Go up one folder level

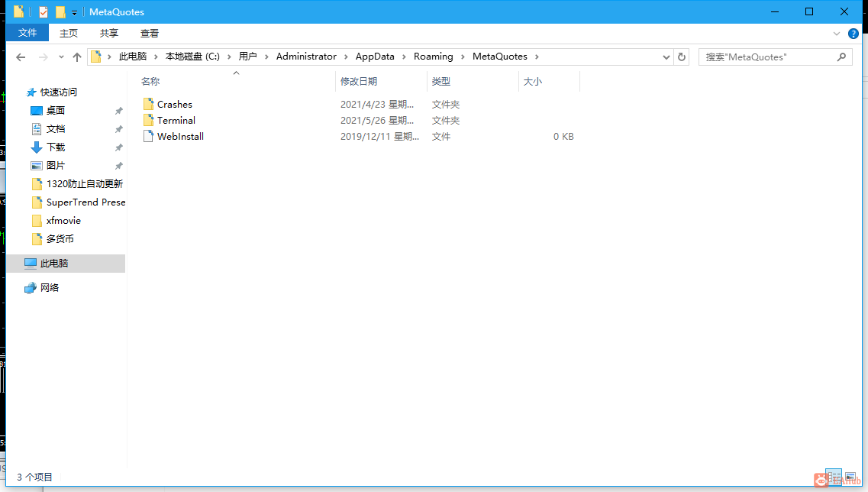tap(77, 57)
